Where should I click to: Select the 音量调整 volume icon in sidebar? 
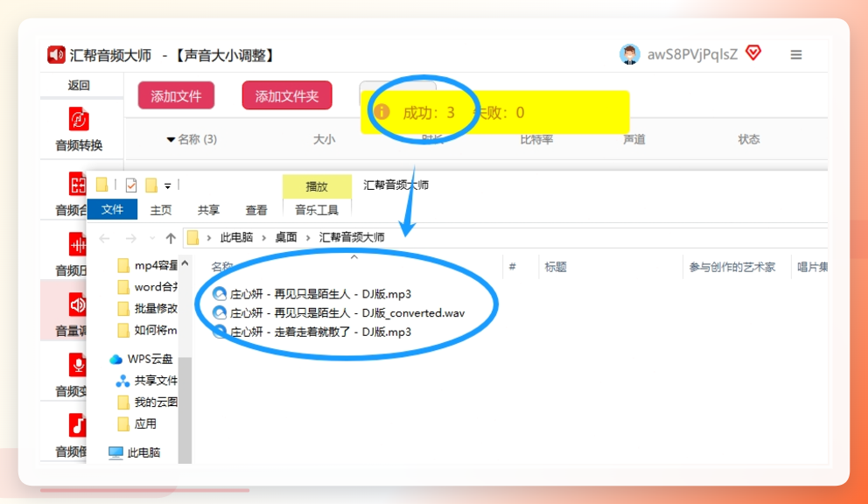click(76, 304)
